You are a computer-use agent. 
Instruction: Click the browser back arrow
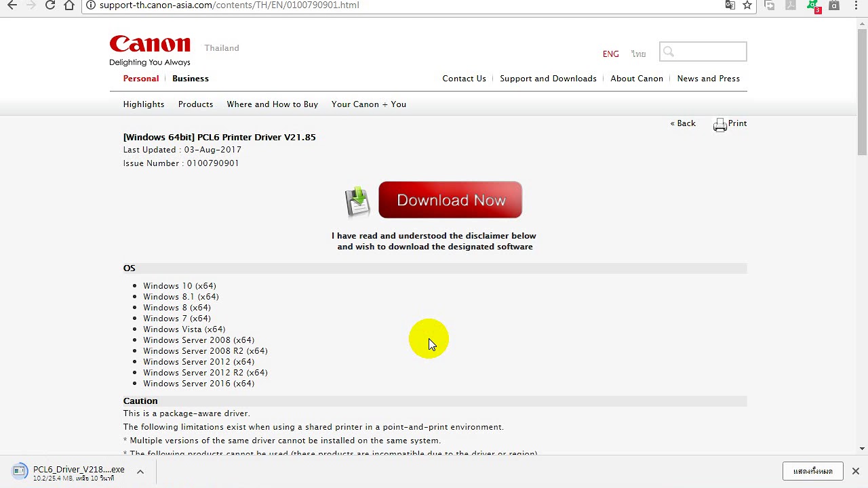(x=12, y=5)
